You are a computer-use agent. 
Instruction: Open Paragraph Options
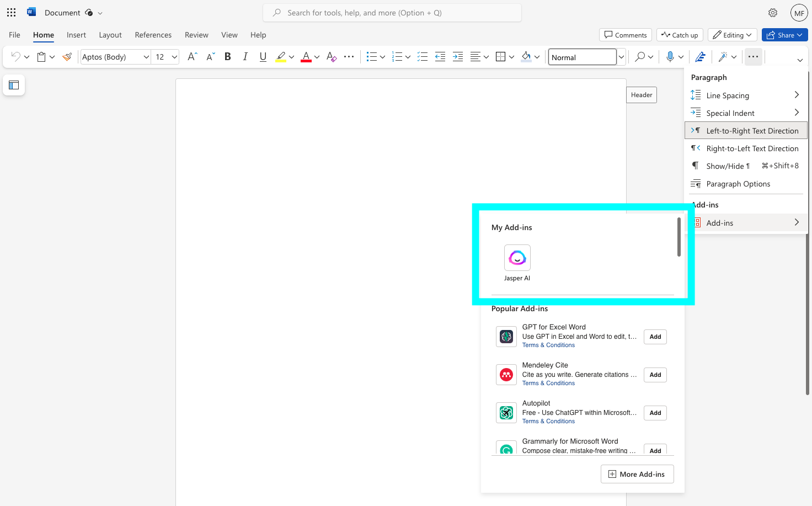click(745, 184)
